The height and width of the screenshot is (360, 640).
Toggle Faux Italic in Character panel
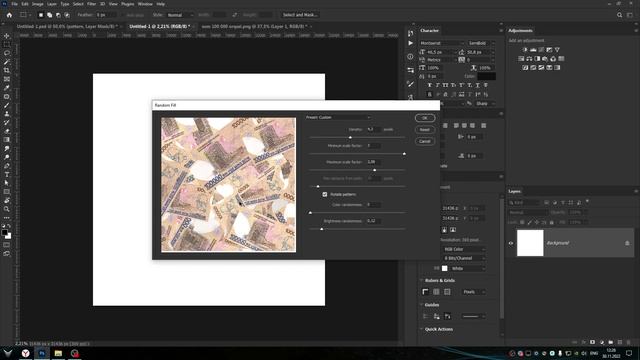click(x=438, y=85)
